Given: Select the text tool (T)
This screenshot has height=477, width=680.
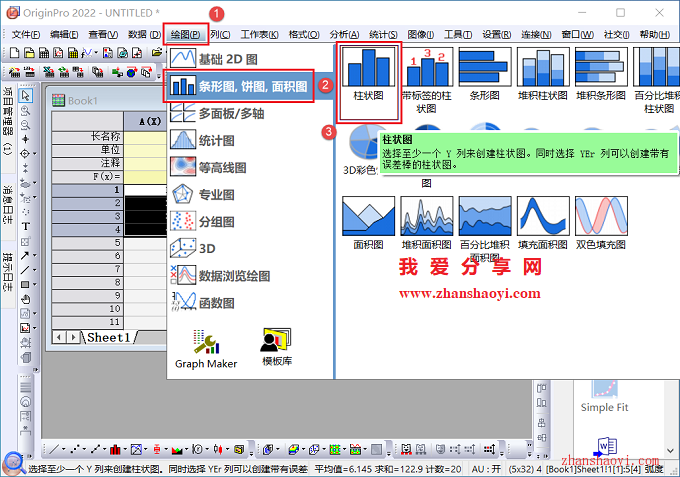Looking at the screenshot, I should pyautogui.click(x=26, y=226).
